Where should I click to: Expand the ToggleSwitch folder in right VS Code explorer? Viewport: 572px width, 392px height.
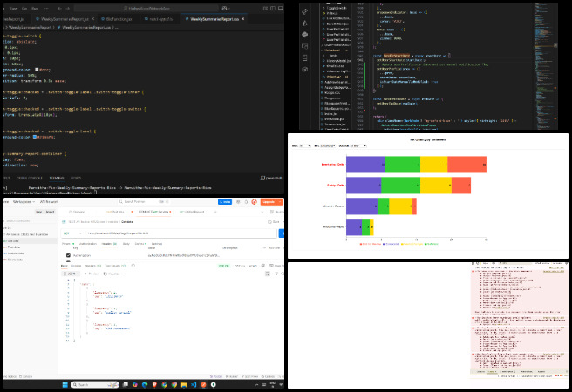point(335,8)
